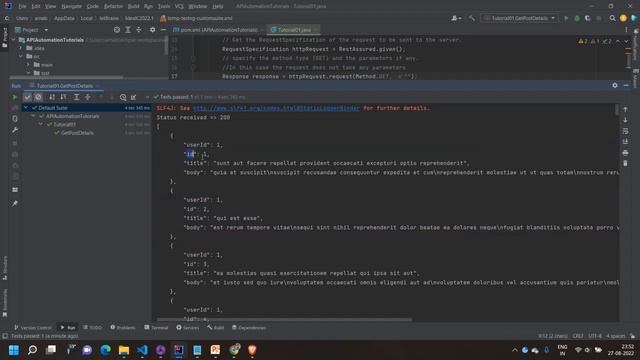Screen dimensions: 640x360
Task: Collapse Default Suite test node
Action: 26,108
